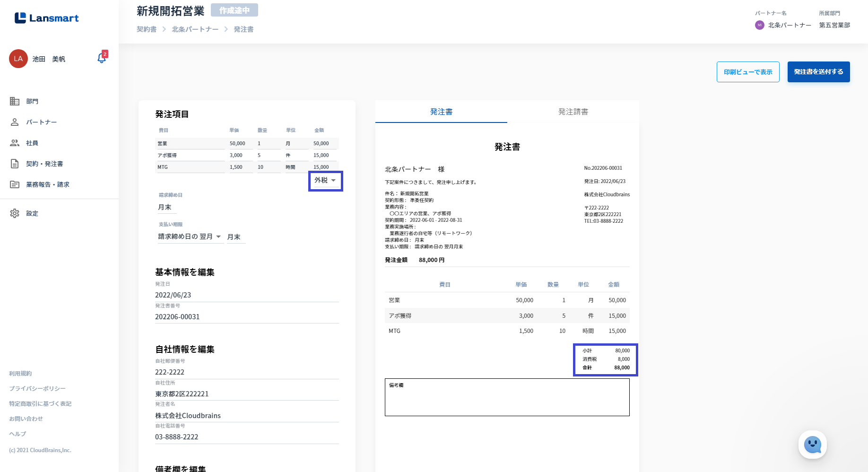Image resolution: width=868 pixels, height=472 pixels.
Task: Go to パートナー in sidebar
Action: pos(42,122)
